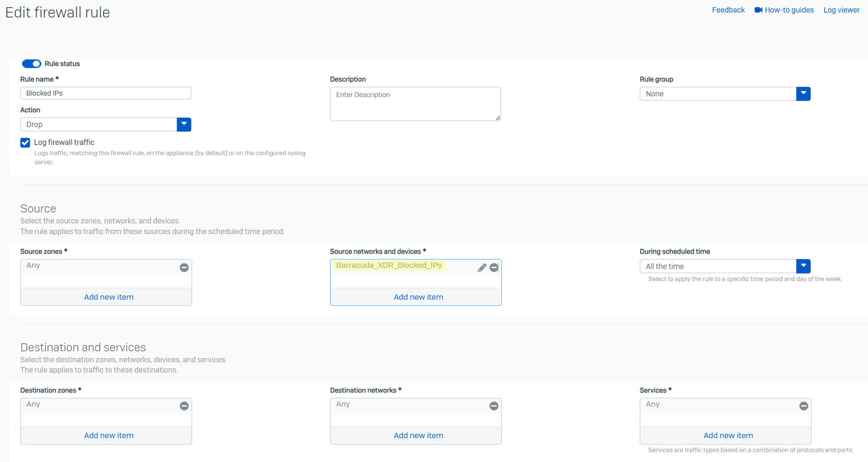
Task: Remove Any from Destination zones
Action: pyautogui.click(x=184, y=406)
